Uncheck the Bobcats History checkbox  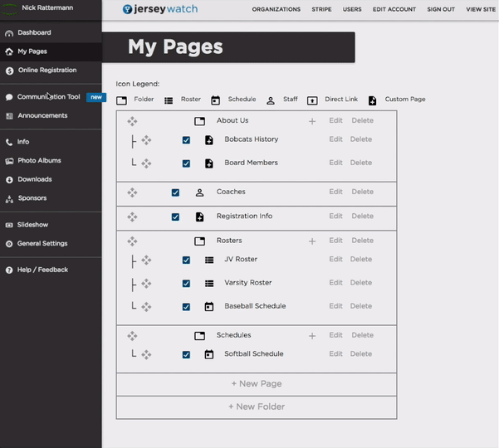click(x=186, y=140)
